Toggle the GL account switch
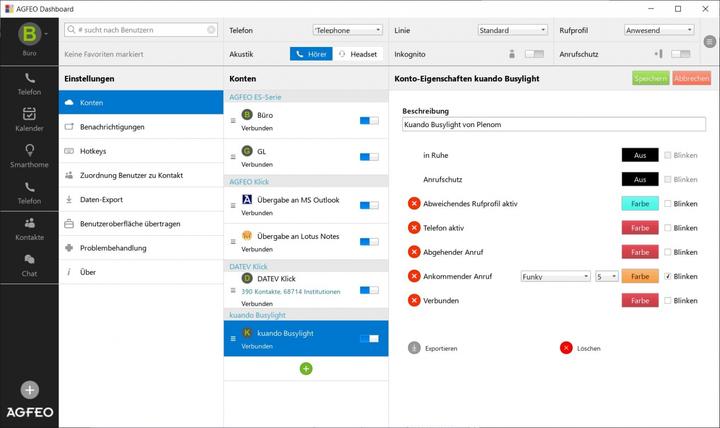 click(369, 157)
